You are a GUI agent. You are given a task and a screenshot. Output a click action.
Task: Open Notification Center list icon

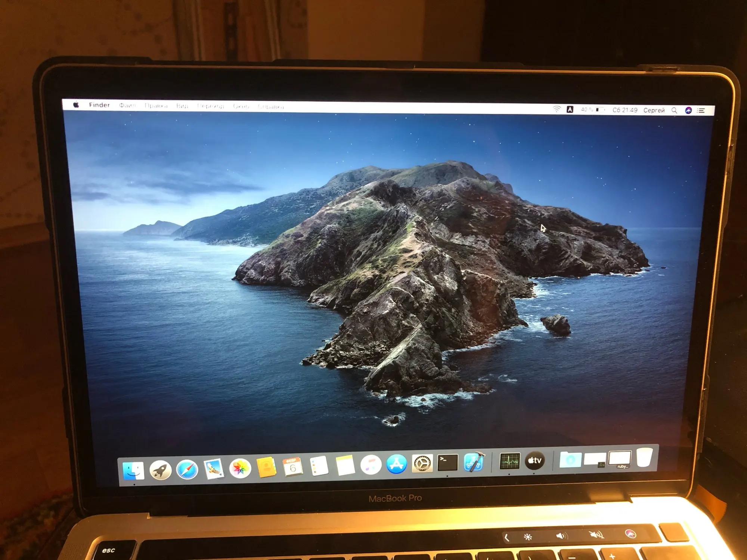click(x=701, y=111)
